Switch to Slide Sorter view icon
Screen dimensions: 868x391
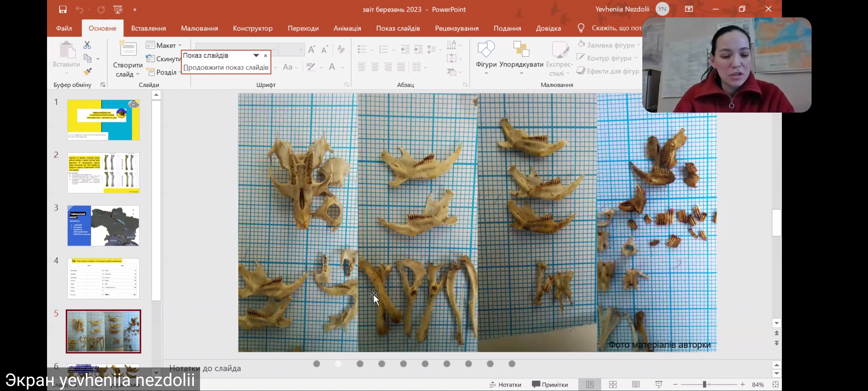[613, 384]
